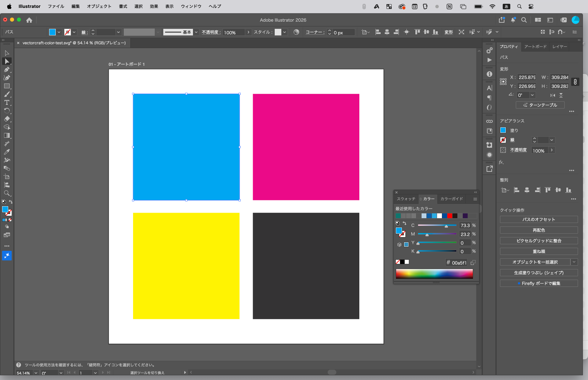This screenshot has height=380, width=588.
Task: Pick a color from the spectrum bar
Action: 434,274
